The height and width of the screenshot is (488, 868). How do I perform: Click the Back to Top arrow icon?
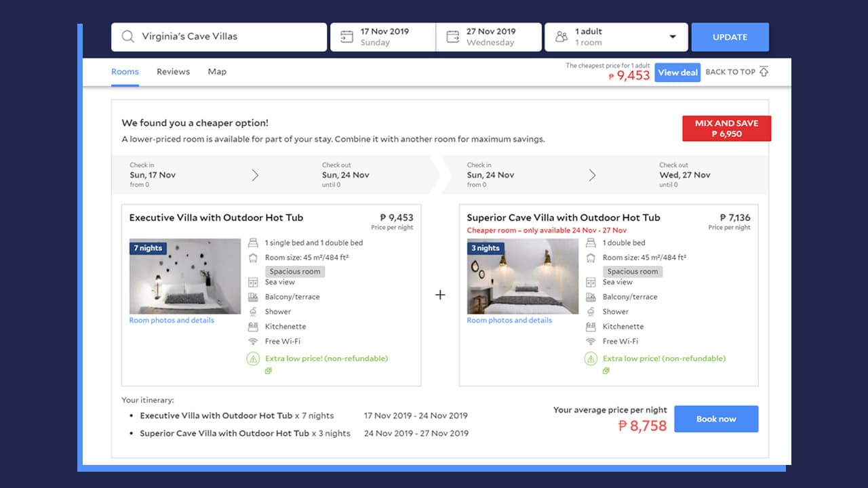click(x=764, y=72)
